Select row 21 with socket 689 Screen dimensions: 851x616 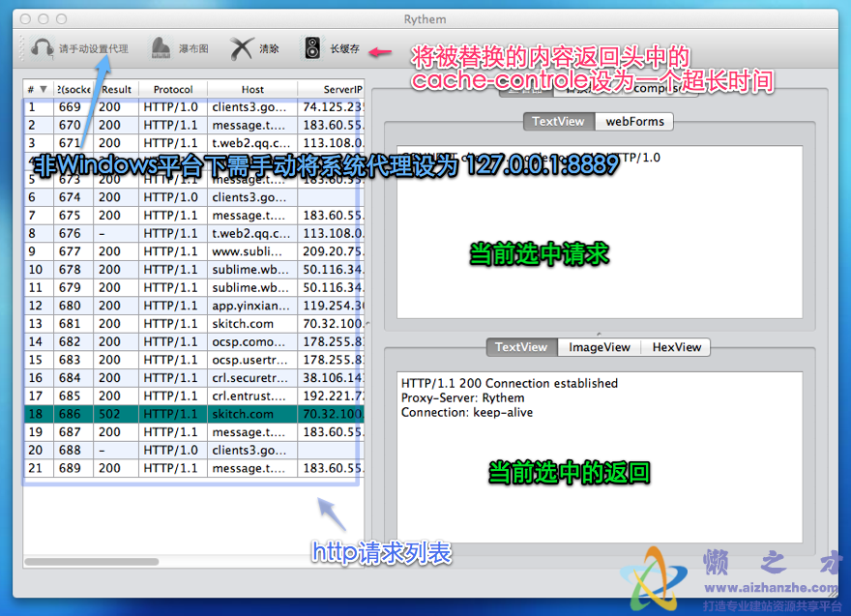(x=193, y=468)
